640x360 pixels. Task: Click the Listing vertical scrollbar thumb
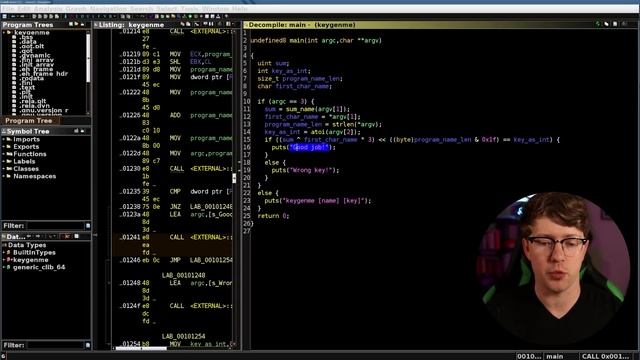[x=234, y=178]
